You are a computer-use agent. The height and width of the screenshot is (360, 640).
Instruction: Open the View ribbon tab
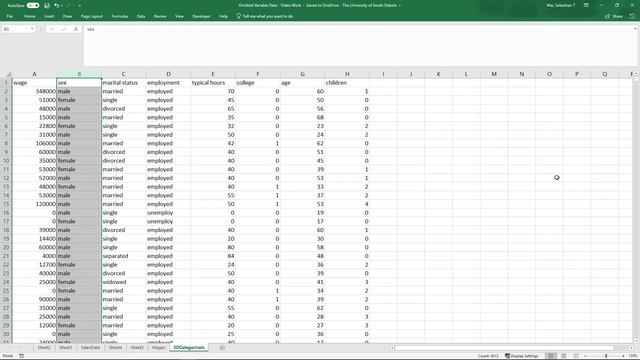tap(179, 16)
